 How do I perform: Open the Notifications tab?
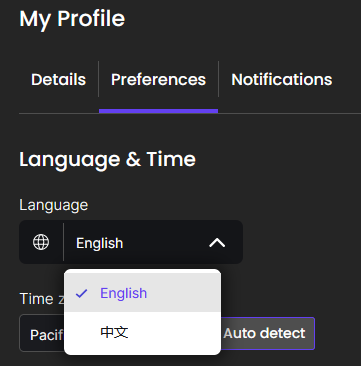pos(282,80)
